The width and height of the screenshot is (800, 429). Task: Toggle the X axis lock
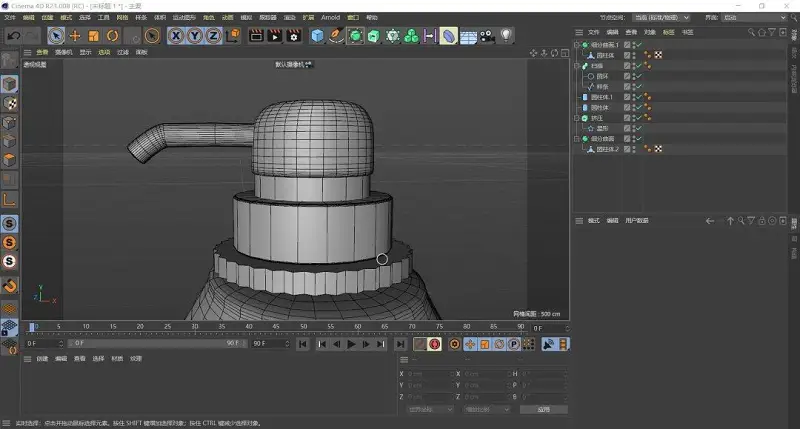click(176, 36)
